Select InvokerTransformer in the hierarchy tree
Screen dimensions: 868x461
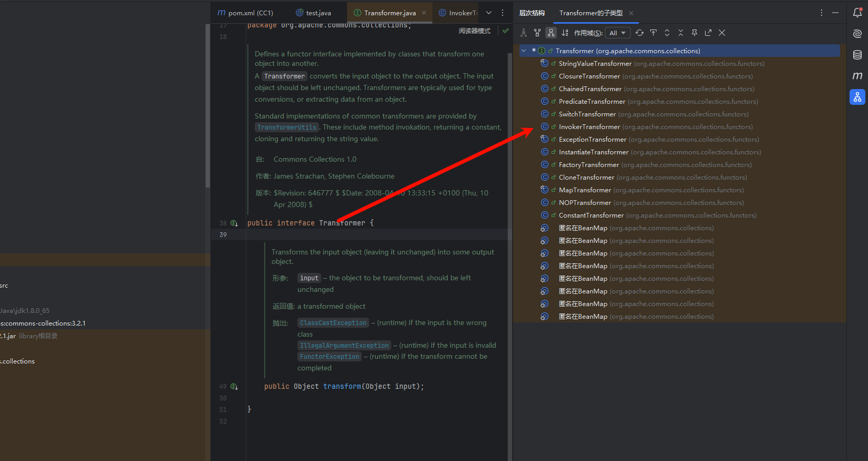[x=589, y=127]
